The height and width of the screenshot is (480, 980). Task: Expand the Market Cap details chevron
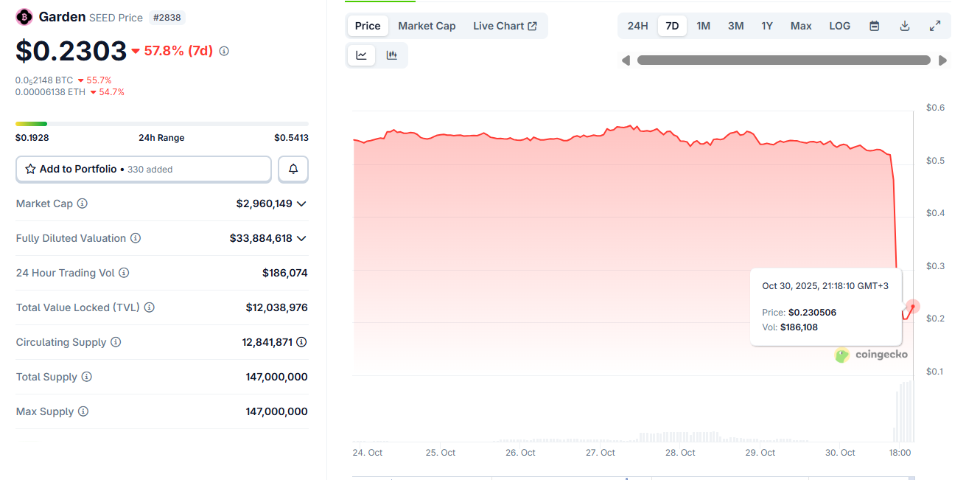[301, 204]
